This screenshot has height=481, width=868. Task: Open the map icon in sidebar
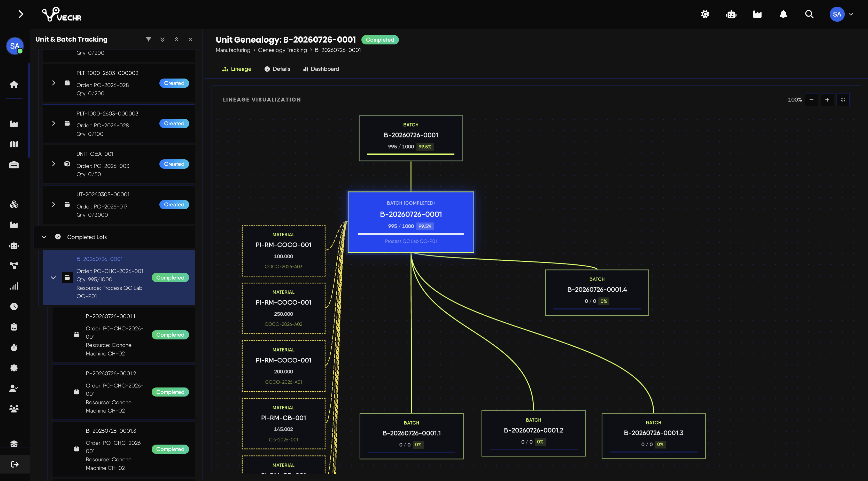(x=14, y=144)
